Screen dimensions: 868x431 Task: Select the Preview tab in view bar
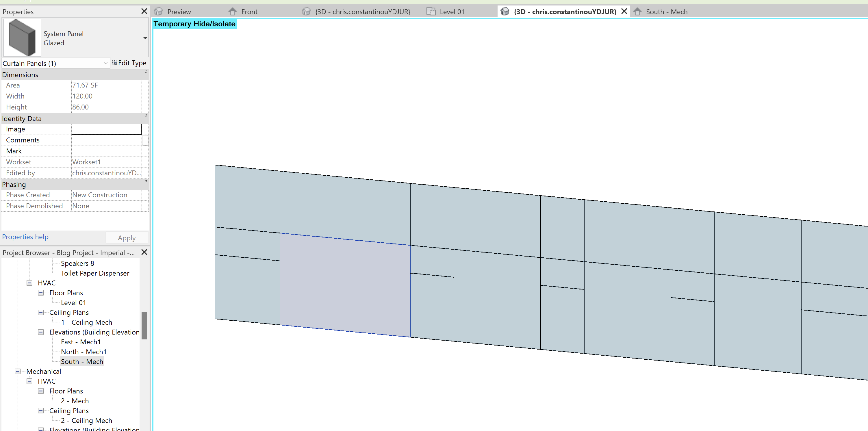(179, 11)
